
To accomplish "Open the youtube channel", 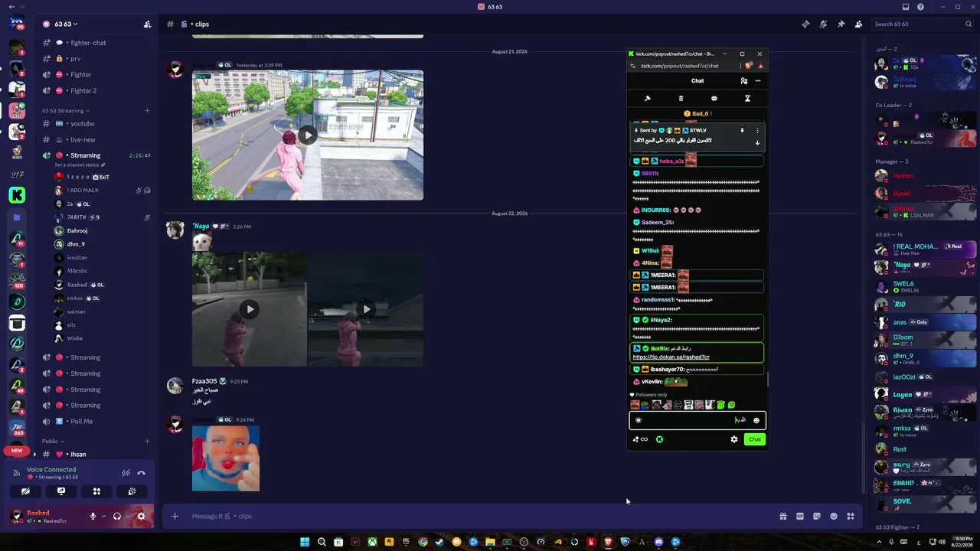I will click(x=96, y=123).
